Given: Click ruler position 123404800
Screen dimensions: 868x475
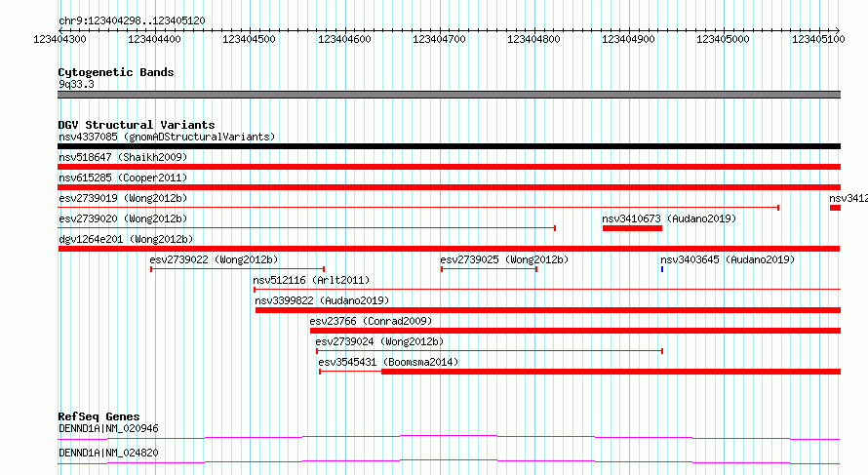Looking at the screenshot, I should [533, 39].
